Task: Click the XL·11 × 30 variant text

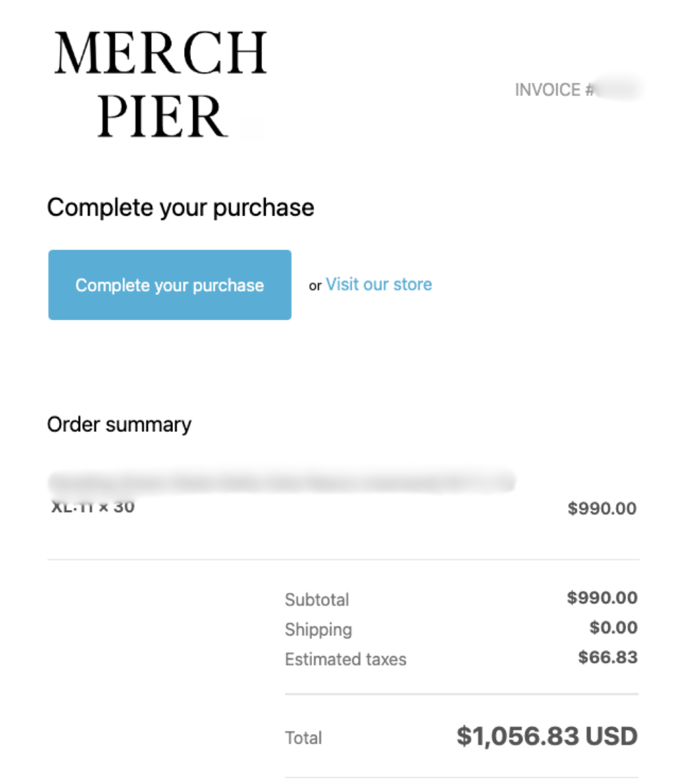Action: [93, 507]
